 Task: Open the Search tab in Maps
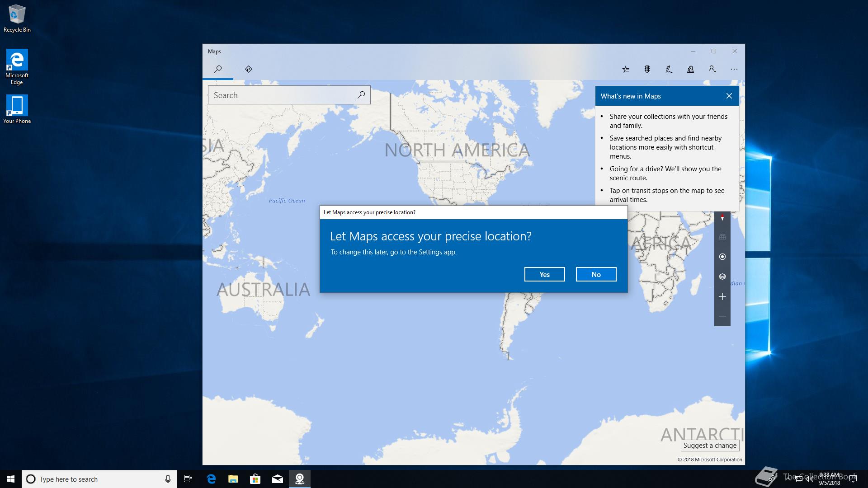[218, 69]
